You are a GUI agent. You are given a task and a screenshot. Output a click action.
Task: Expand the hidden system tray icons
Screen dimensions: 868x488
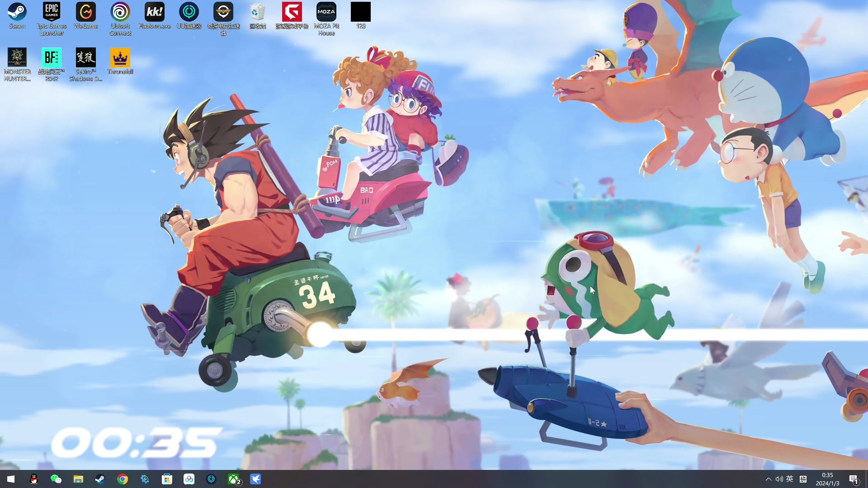tap(768, 479)
